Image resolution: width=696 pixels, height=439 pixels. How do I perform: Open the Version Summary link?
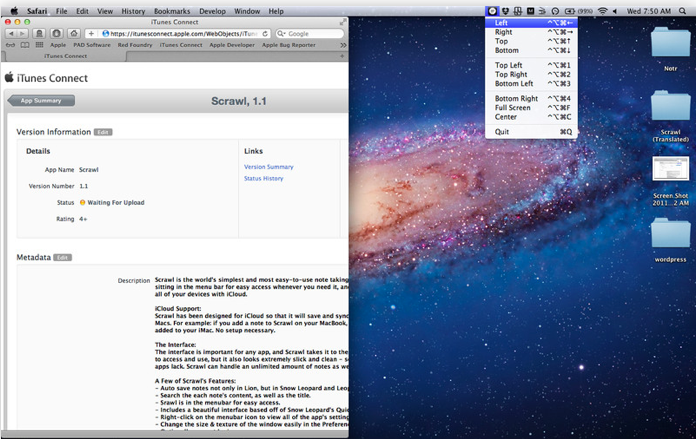point(269,167)
